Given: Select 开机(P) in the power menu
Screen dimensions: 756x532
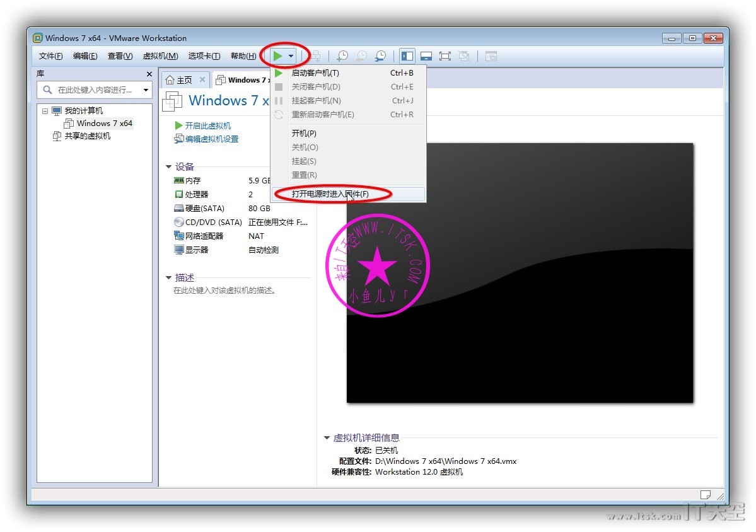Looking at the screenshot, I should [x=304, y=134].
